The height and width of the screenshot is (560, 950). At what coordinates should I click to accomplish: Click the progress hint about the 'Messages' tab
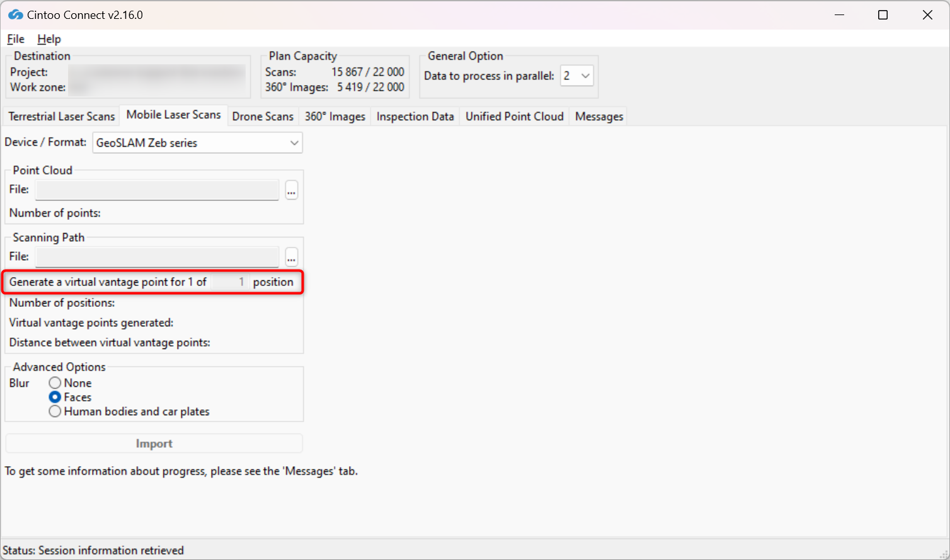click(x=181, y=471)
